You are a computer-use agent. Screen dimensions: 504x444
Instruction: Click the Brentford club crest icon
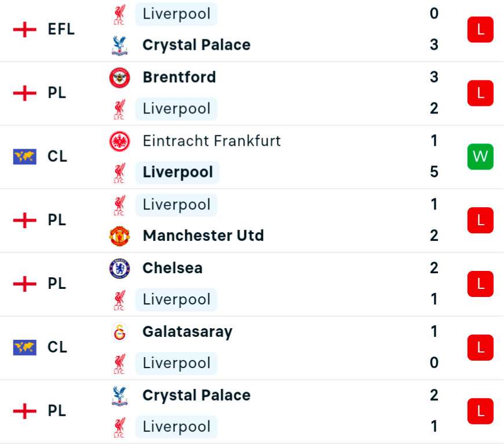120,78
